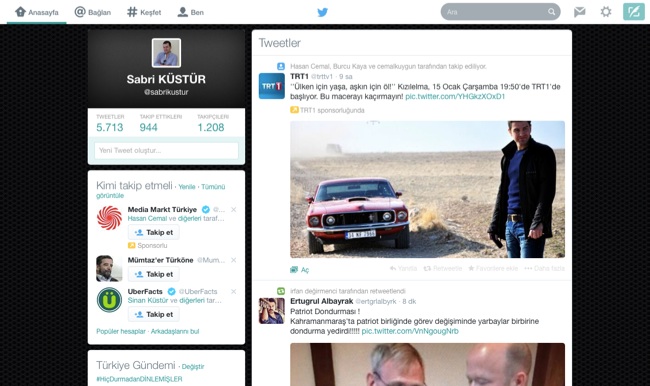650x386 pixels.
Task: Focus the Yeni Tweet oluştur field
Action: pyautogui.click(x=166, y=151)
